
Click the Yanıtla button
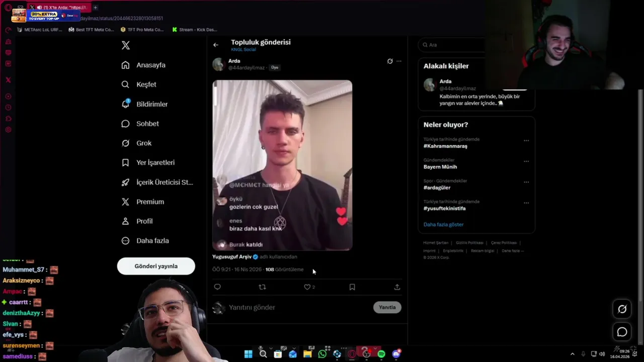(387, 307)
